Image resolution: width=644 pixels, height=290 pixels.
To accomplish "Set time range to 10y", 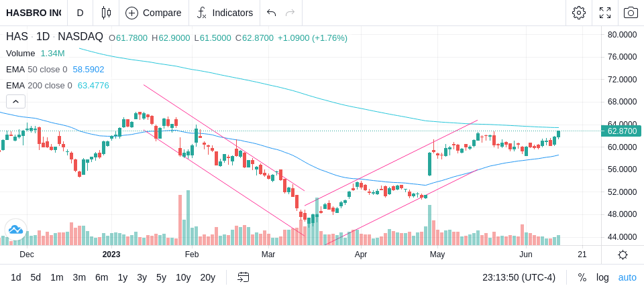I will [183, 278].
